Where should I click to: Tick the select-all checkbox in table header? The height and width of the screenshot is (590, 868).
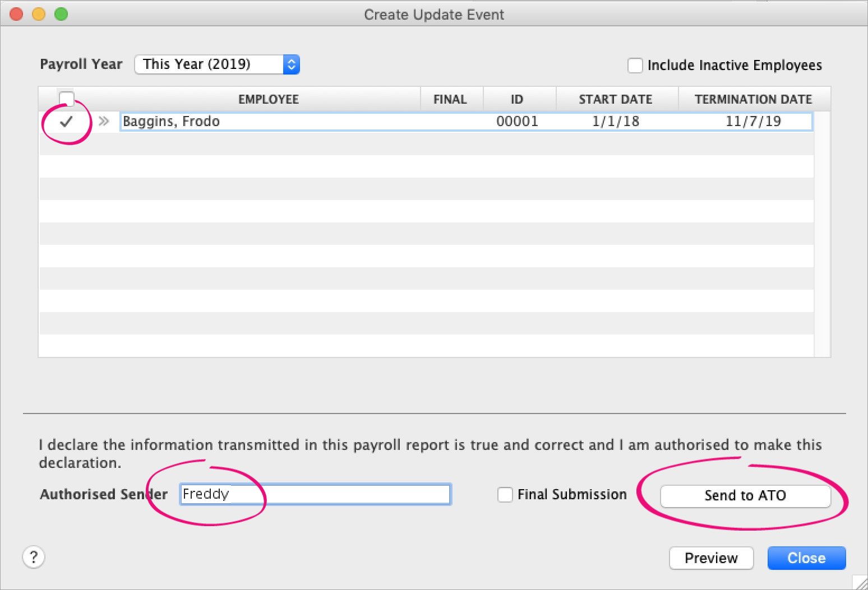pos(67,99)
